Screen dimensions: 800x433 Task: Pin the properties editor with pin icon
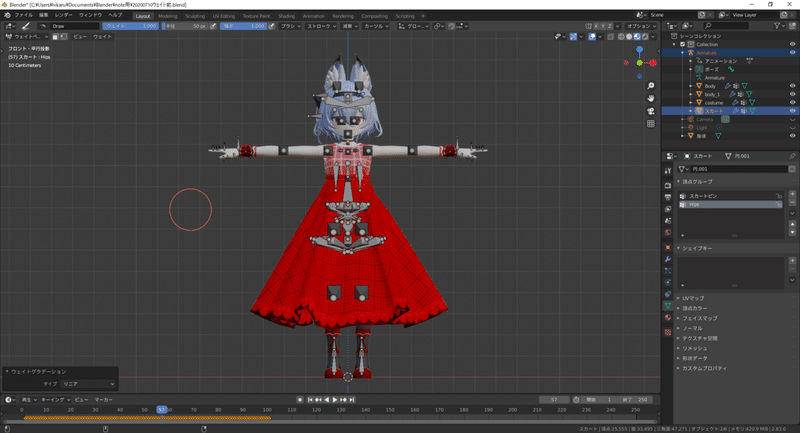coord(792,156)
